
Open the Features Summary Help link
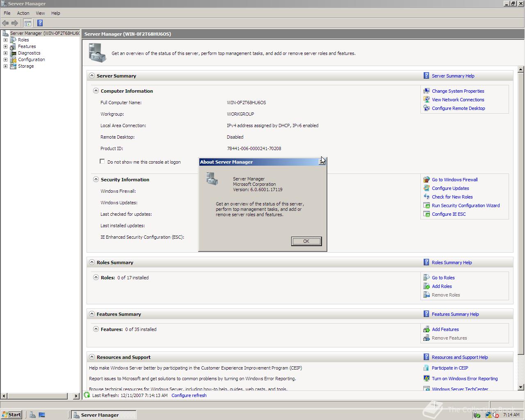coord(455,314)
